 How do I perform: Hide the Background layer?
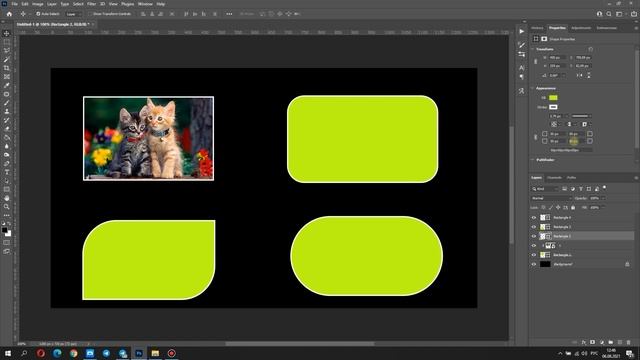534,264
